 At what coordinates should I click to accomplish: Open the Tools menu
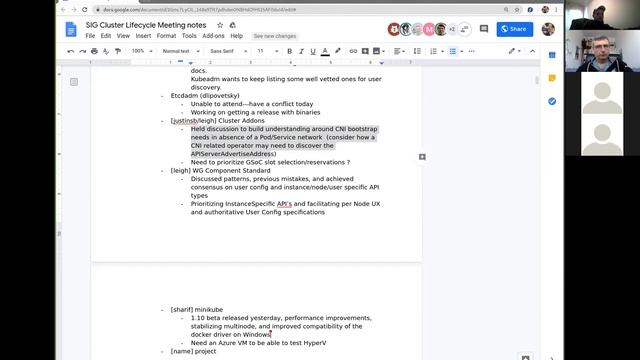tap(189, 36)
